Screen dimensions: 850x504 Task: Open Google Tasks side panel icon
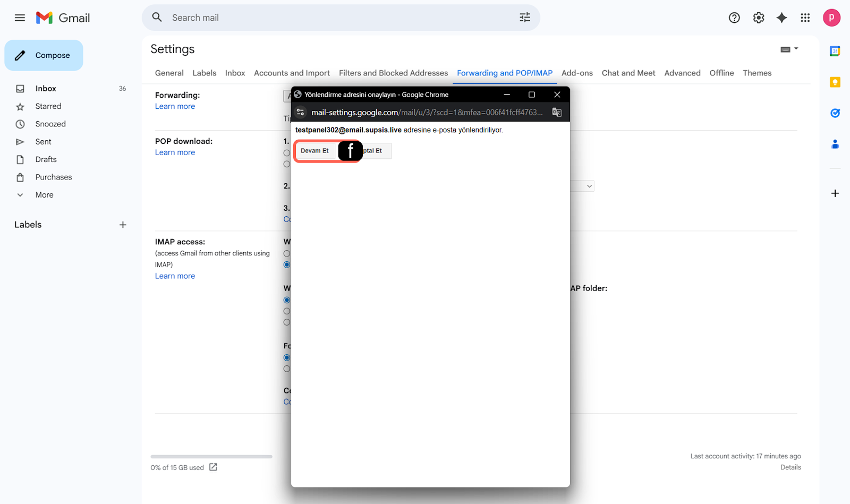[835, 113]
